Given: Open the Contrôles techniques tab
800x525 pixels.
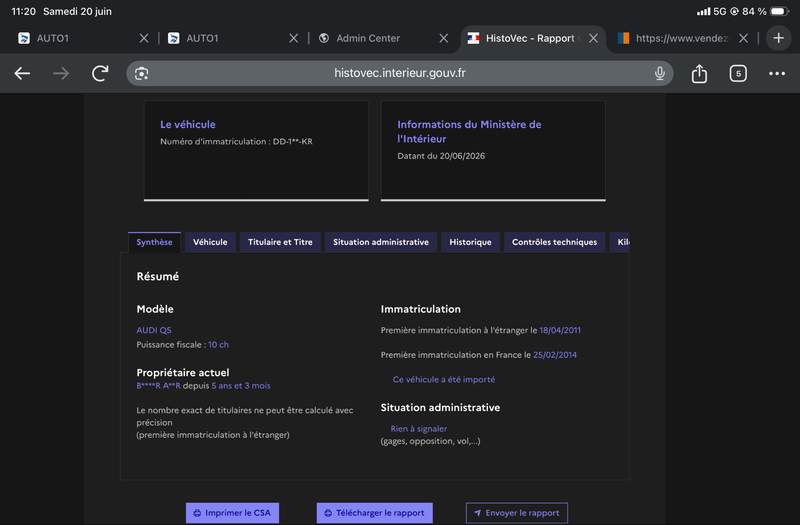Looking at the screenshot, I should (x=554, y=242).
